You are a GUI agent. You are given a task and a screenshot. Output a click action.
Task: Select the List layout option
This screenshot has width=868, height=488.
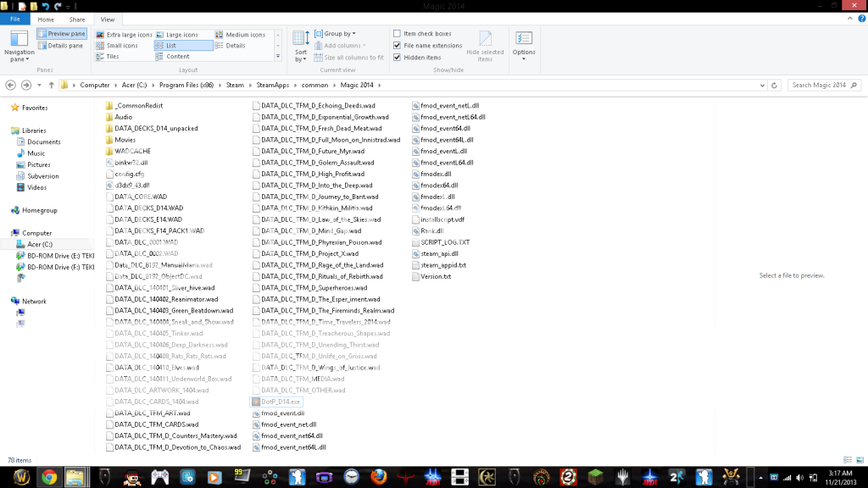coord(183,46)
